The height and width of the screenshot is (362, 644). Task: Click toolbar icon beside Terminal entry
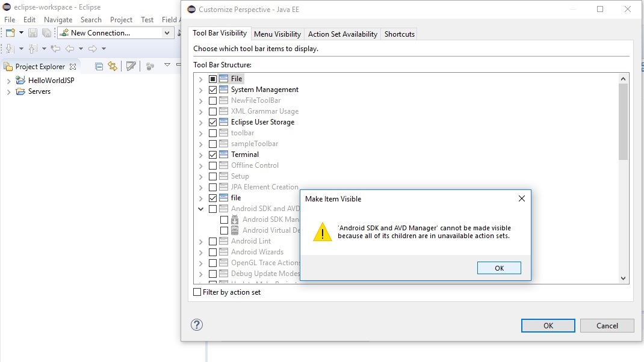tap(223, 155)
